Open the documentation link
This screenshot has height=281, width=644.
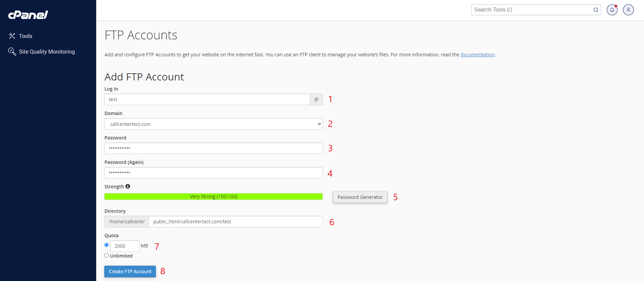(477, 55)
